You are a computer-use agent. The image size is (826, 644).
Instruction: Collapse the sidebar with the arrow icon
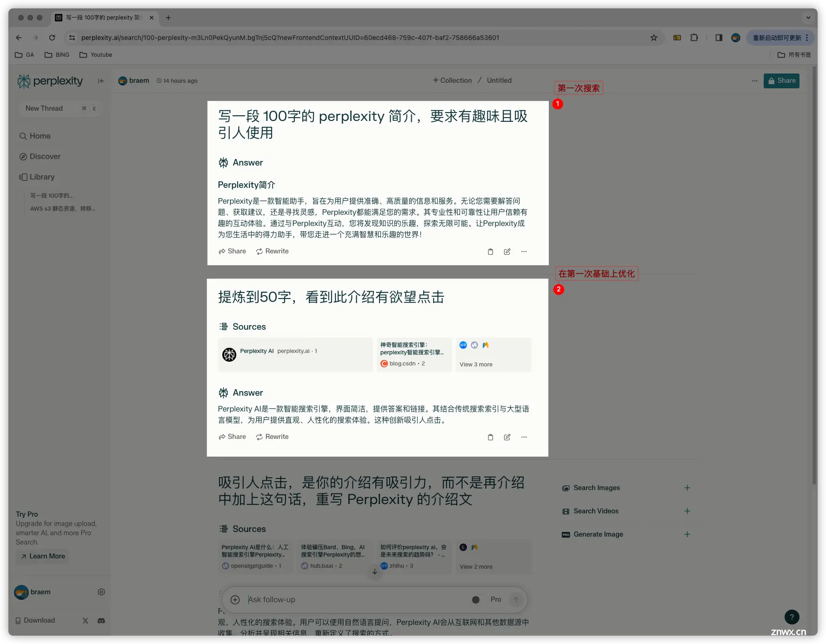click(101, 81)
